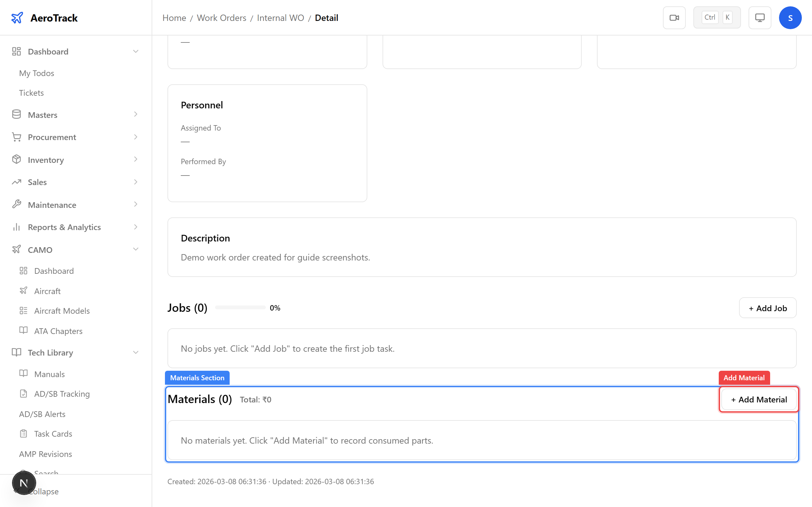
Task: Click the Inventory package icon
Action: click(16, 160)
